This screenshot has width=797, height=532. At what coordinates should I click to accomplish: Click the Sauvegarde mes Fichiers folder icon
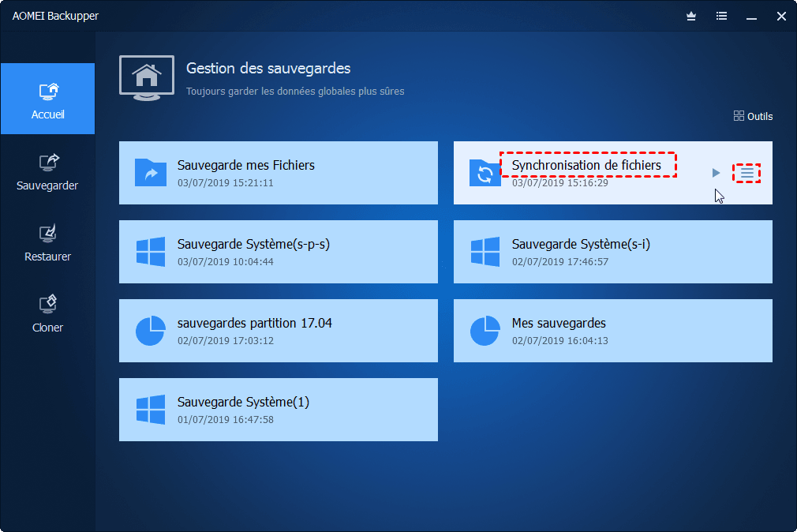151,172
